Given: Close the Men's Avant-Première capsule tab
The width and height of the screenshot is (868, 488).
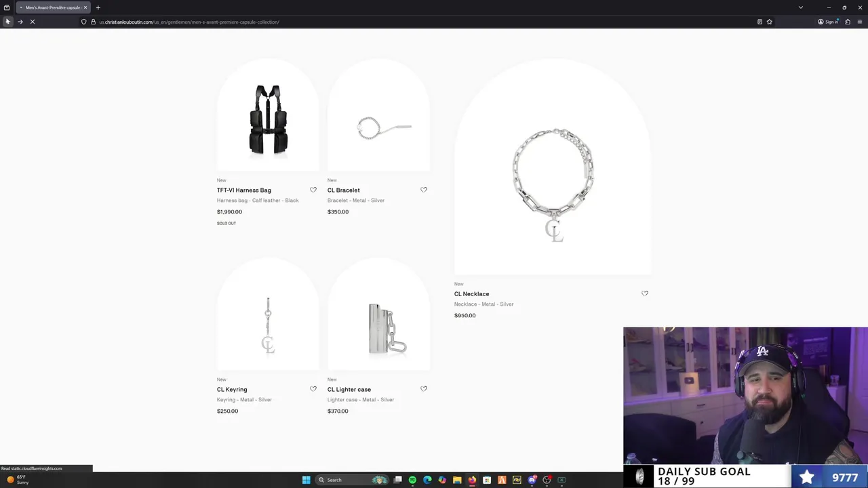Looking at the screenshot, I should coord(85,7).
